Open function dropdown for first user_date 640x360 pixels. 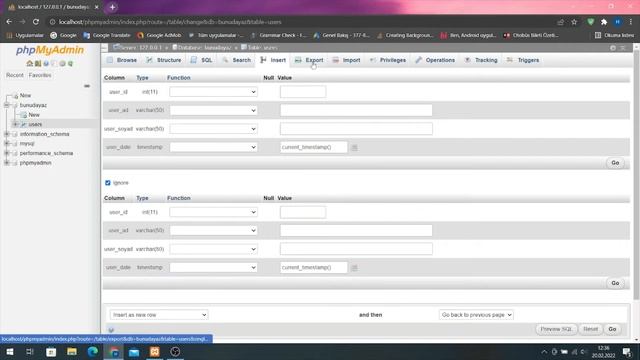click(213, 147)
